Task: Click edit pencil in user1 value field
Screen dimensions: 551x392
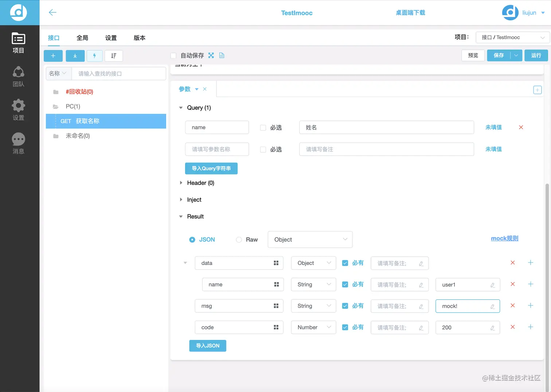Action: click(x=492, y=285)
